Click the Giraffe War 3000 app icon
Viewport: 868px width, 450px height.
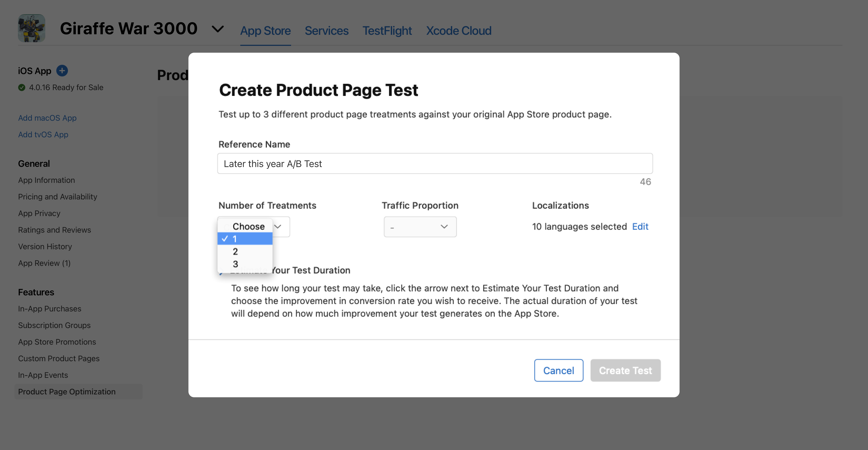point(31,28)
